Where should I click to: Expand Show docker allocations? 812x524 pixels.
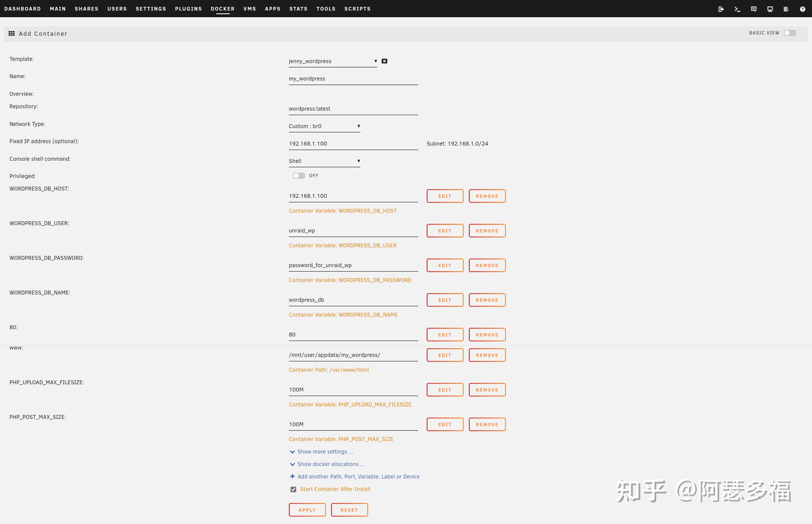[x=327, y=464]
